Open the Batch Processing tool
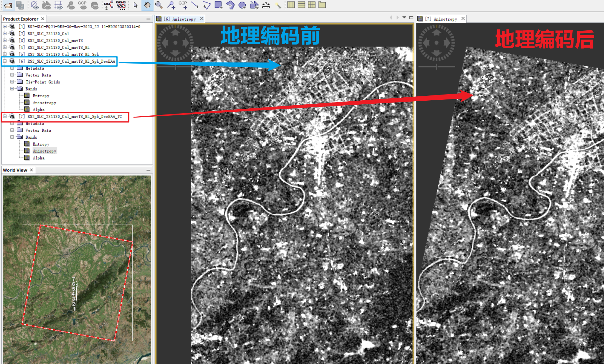This screenshot has height=364, width=604. tap(121, 5)
